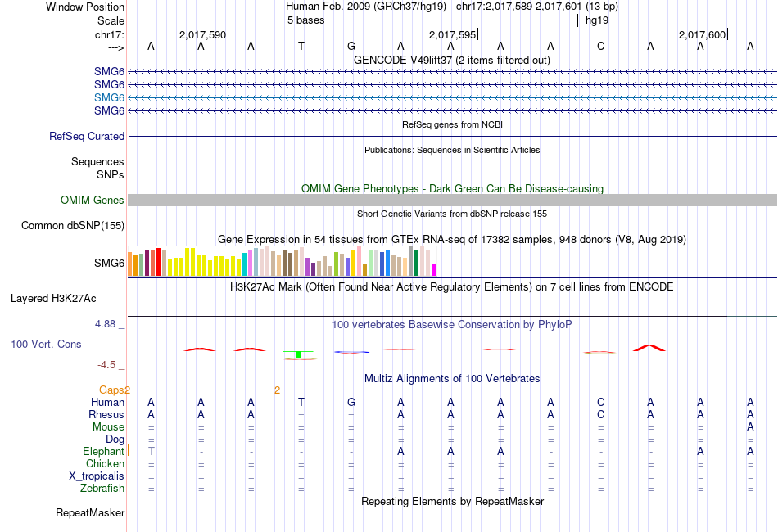Viewport: 778px width, 532px height.
Task: Click the RefSeq Curated track label
Action: [x=87, y=137]
